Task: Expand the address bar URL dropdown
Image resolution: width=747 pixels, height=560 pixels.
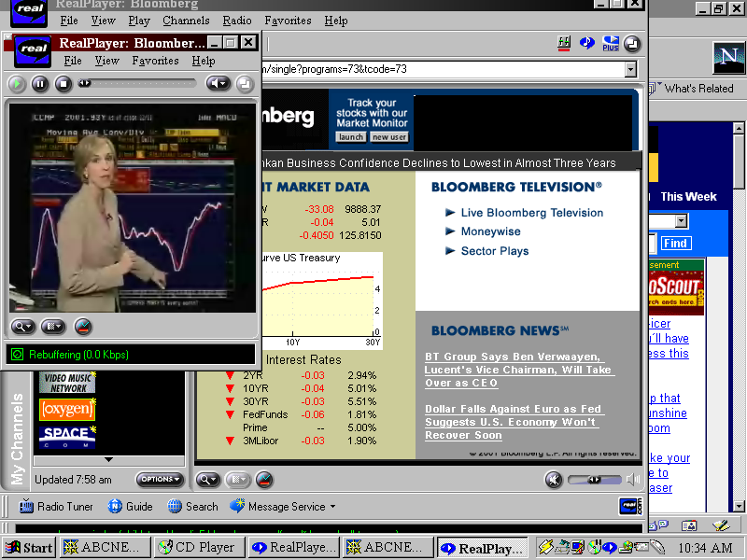Action: coord(630,69)
